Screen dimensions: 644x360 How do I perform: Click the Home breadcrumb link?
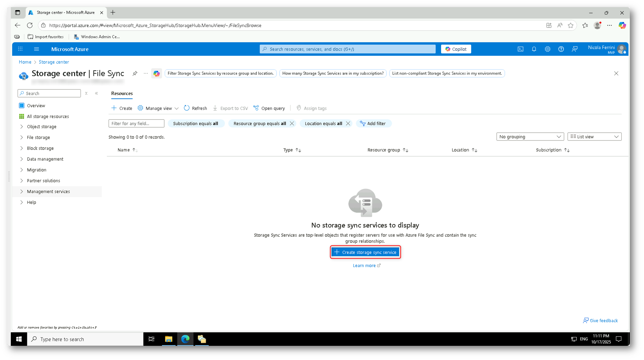(25, 62)
